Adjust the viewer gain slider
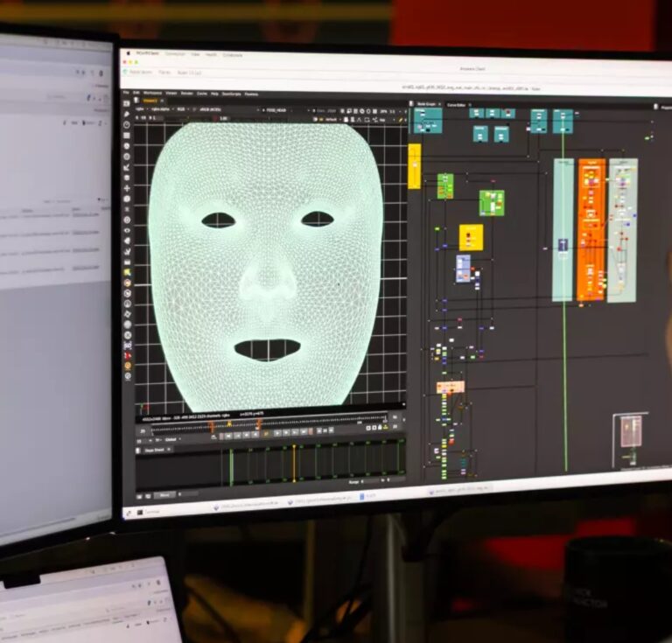672x643 pixels. (x=189, y=118)
